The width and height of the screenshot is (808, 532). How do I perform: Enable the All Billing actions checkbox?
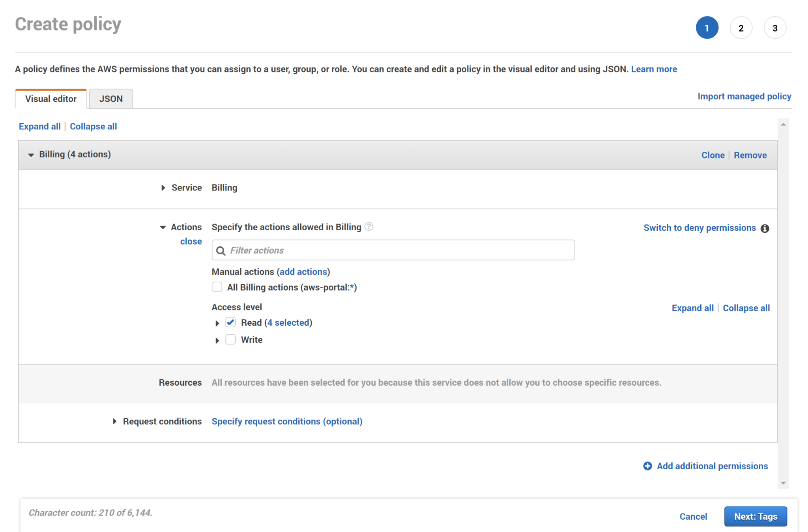pyautogui.click(x=217, y=287)
